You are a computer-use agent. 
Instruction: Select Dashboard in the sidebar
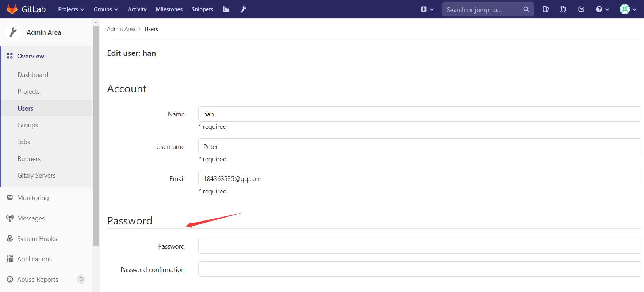point(33,75)
